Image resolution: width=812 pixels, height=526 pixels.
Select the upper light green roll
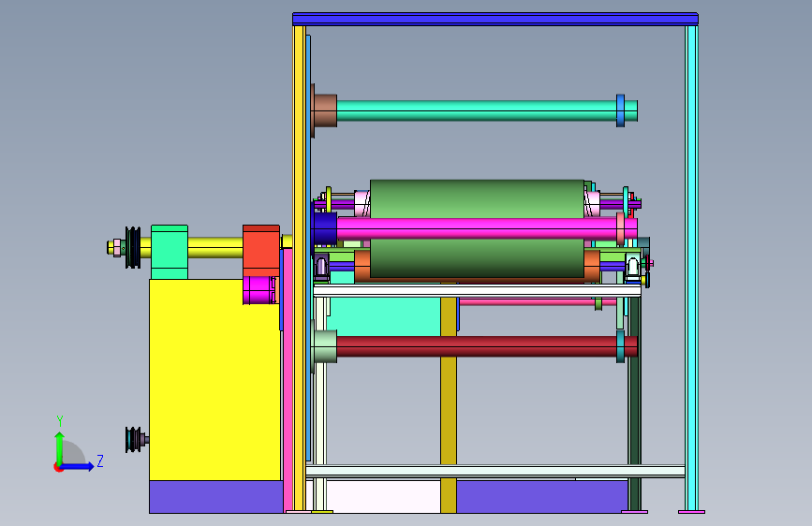(x=477, y=198)
